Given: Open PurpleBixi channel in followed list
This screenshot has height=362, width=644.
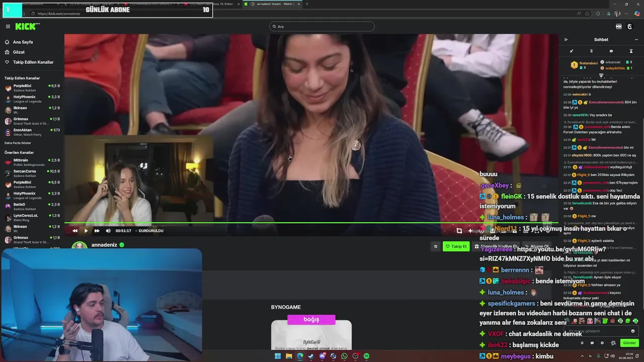Looking at the screenshot, I should click(32, 88).
